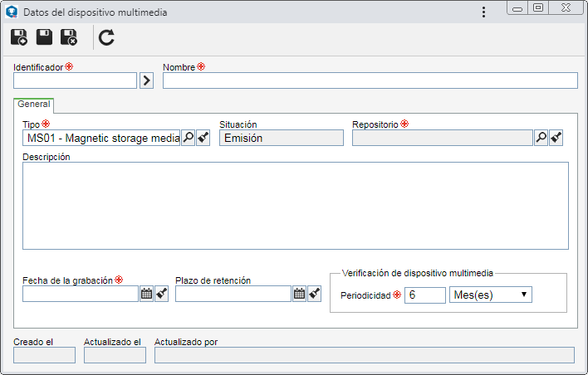The height and width of the screenshot is (375, 588).
Task: Click the Save and Exit icon
Action: point(69,37)
